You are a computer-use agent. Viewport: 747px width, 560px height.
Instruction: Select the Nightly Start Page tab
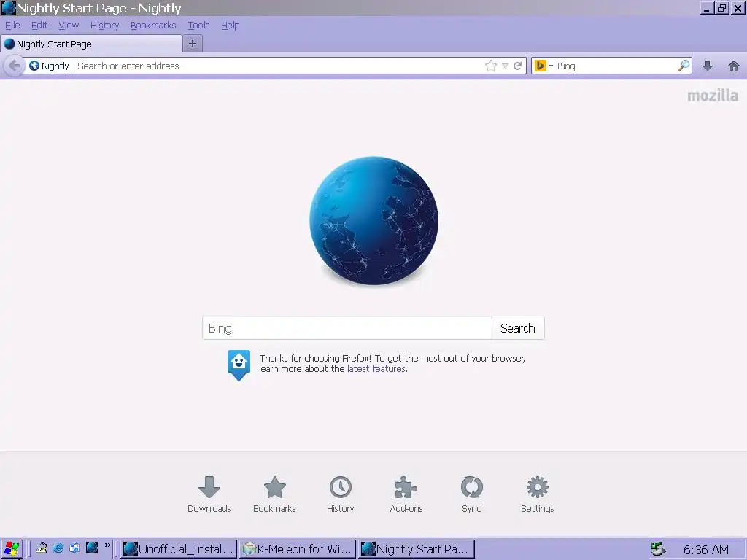click(91, 44)
